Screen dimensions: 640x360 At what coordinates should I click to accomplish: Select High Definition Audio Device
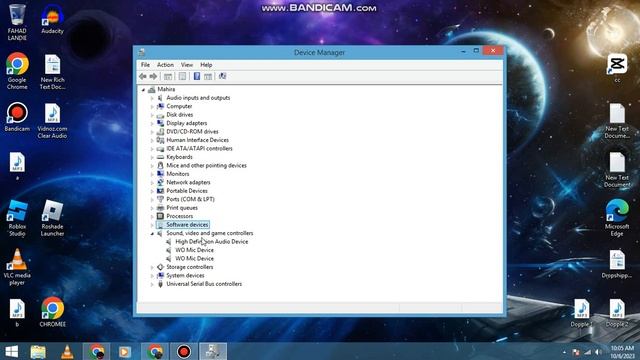(211, 242)
